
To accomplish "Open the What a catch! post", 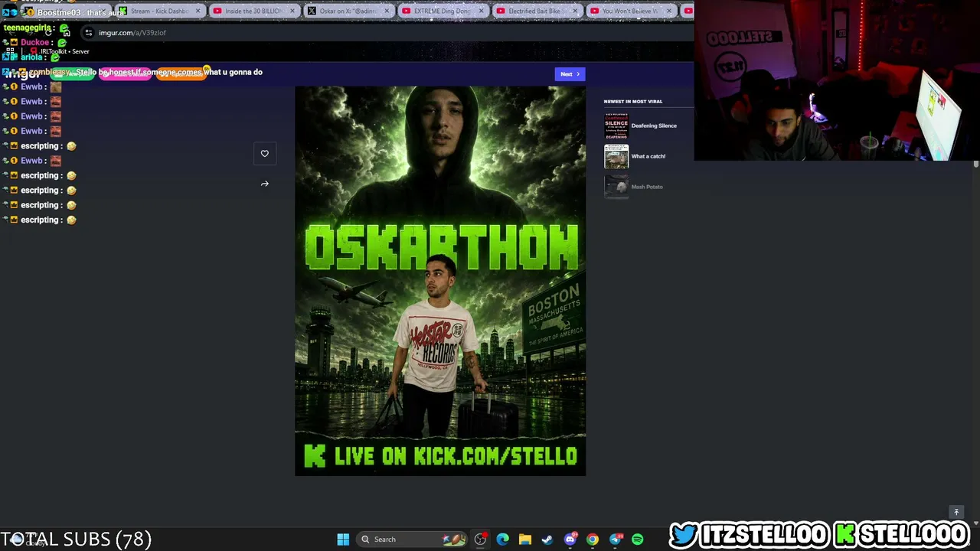I will pyautogui.click(x=648, y=156).
